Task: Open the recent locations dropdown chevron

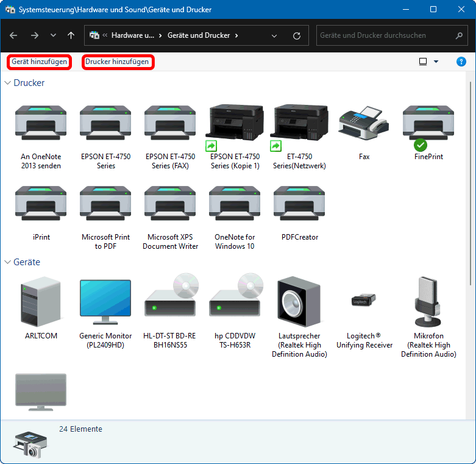Action: point(53,35)
